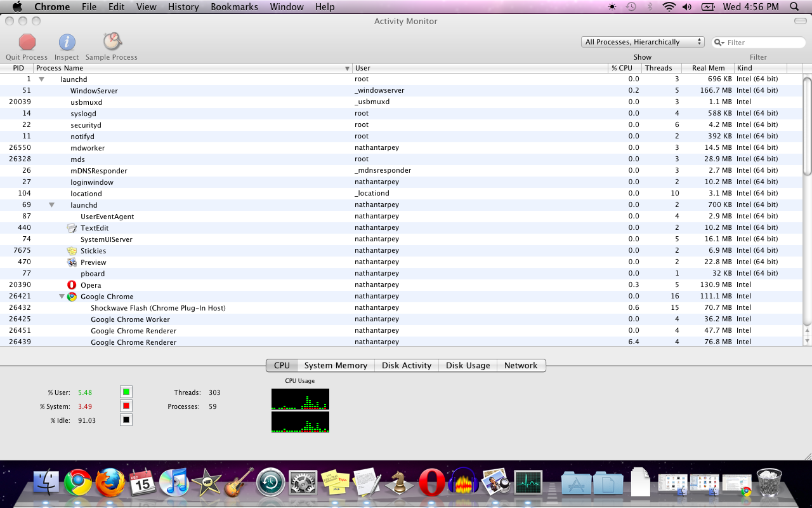Click the menu bar clock Wed 4:56 PM
Viewport: 812px width, 508px height.
coord(750,7)
